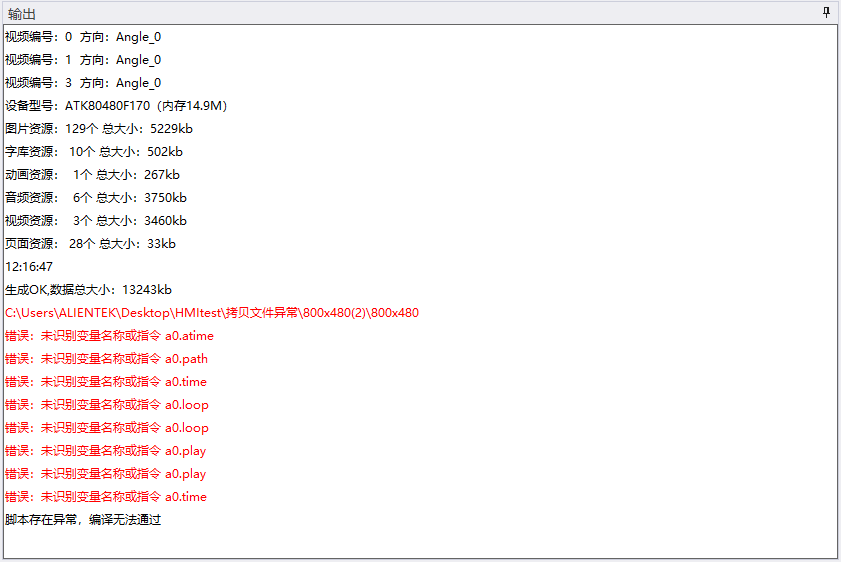Click the 视频编号 3 Angle_0 line
The width and height of the screenshot is (841, 563).
(83, 83)
